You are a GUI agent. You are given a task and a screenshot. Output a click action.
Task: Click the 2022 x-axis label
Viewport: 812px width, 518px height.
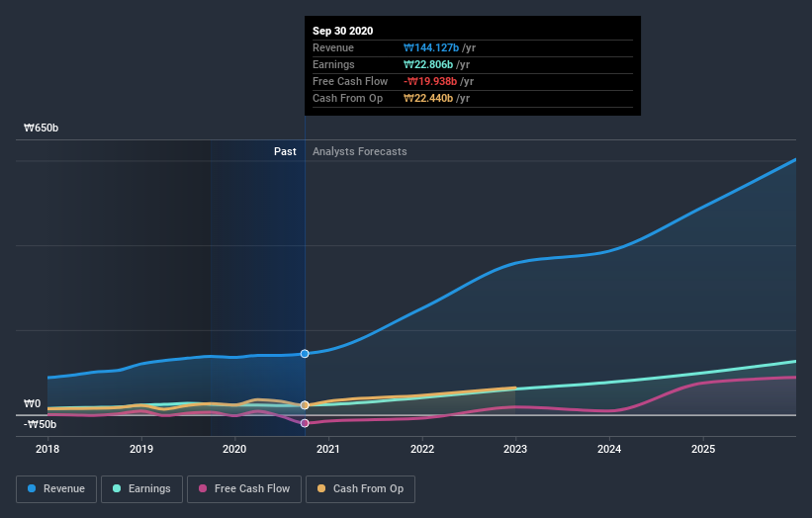[422, 449]
